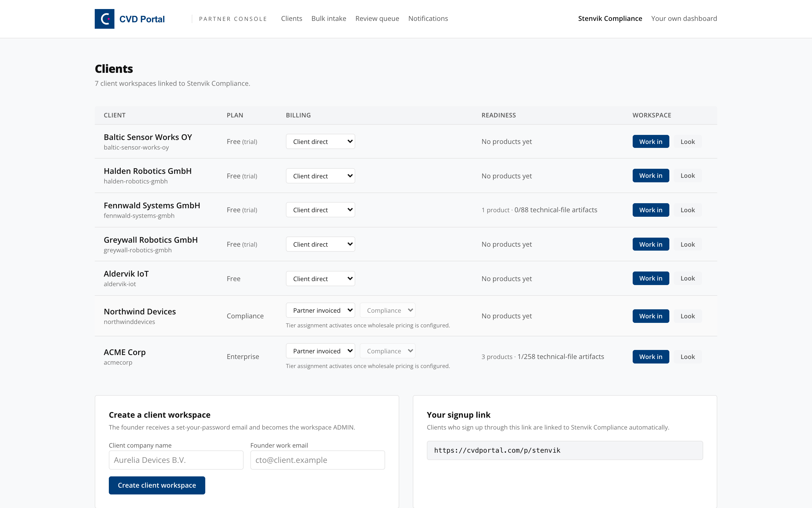Image resolution: width=812 pixels, height=508 pixels.
Task: Open billing dropdown for Fennwald Systems GmbH
Action: [321, 210]
